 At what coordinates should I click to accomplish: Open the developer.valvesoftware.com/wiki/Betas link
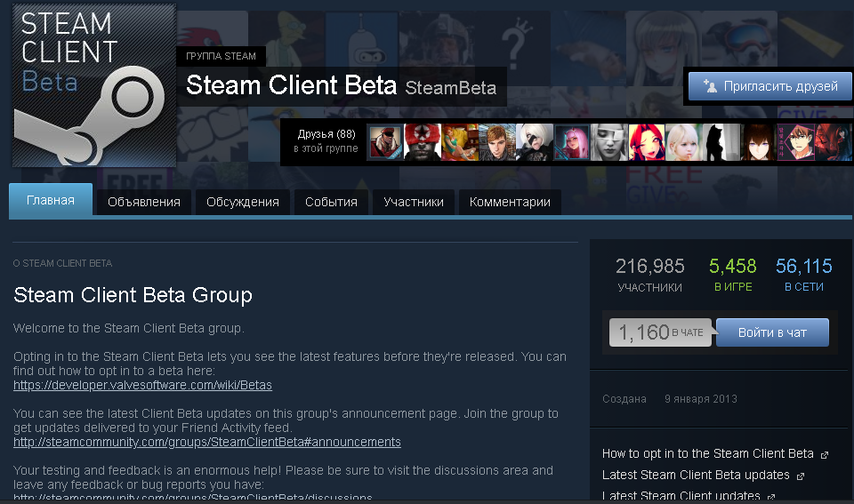142,386
